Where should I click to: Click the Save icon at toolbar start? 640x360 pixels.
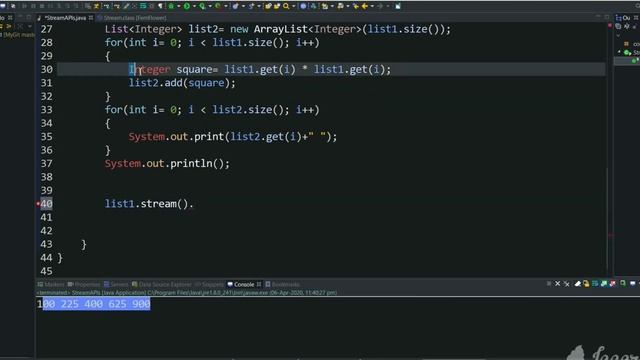[2, 6]
